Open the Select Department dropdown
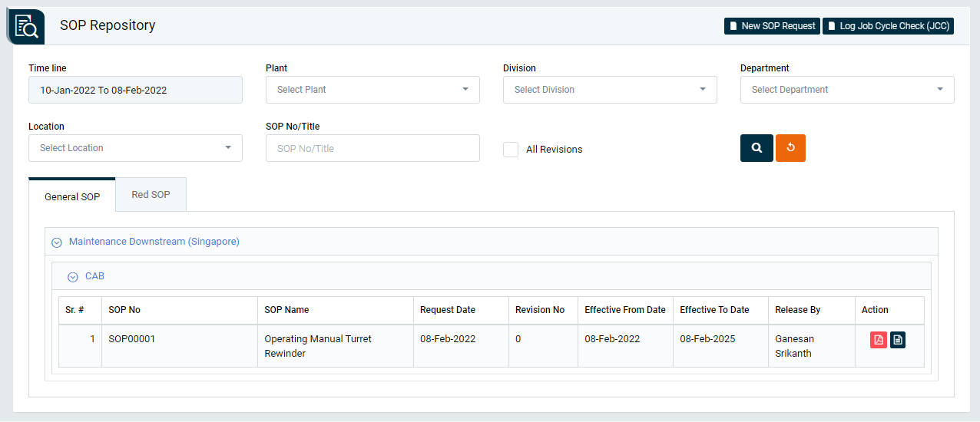Screen dimensions: 980x422 click(x=847, y=90)
